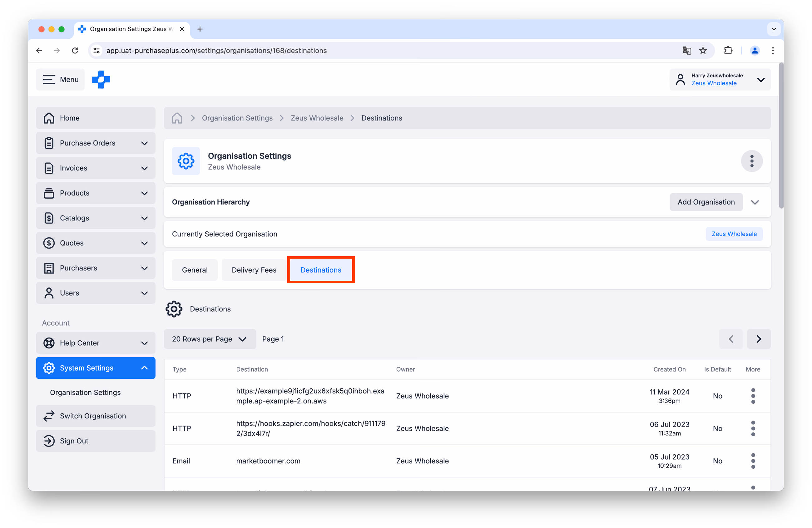812x528 pixels.
Task: Go to the next page of destinations
Action: click(759, 339)
